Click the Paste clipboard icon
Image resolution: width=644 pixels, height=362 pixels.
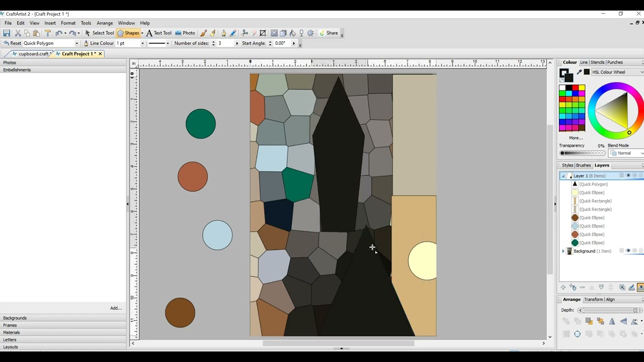tap(36, 33)
